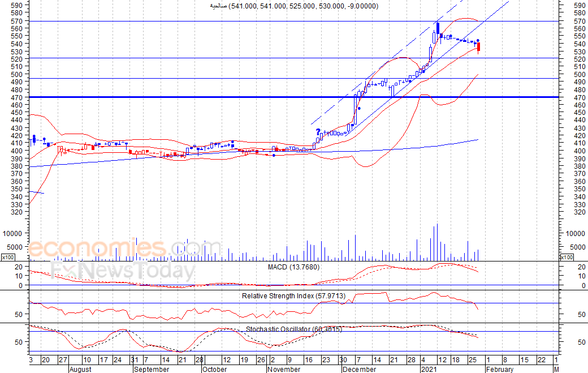Click the 470 value on right price axis
Screen dimensions: 588x373
[580, 97]
